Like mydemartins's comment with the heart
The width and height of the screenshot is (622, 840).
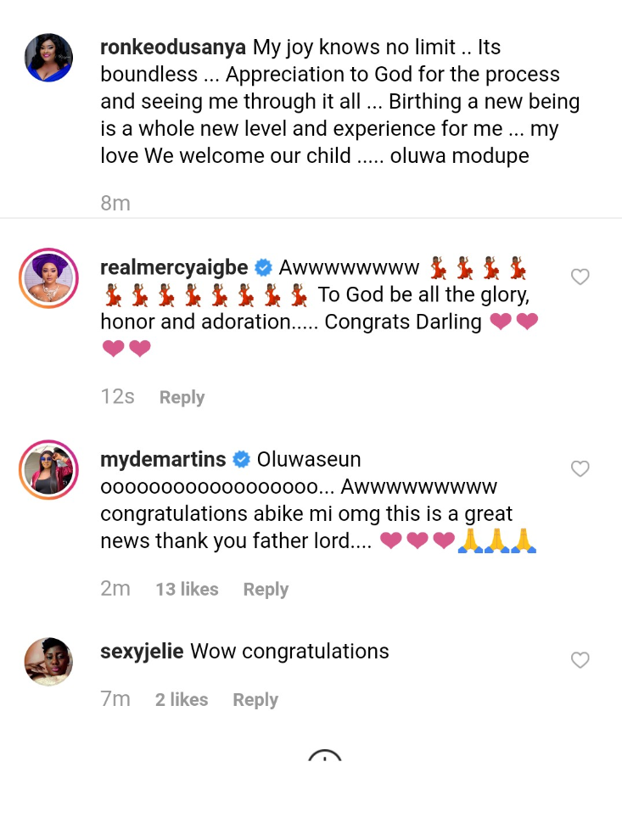tap(580, 469)
